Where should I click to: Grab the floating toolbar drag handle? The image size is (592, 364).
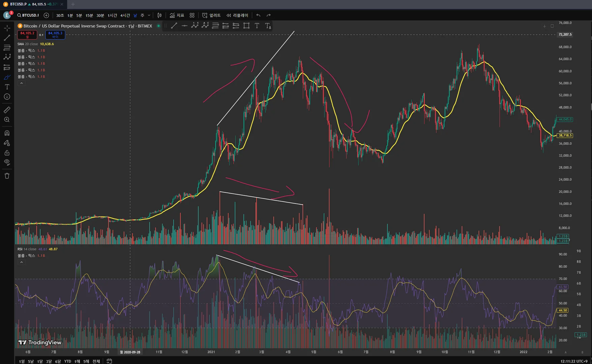coord(166,26)
